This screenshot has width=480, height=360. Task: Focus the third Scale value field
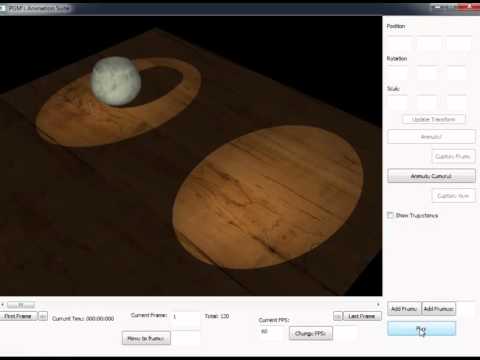pyautogui.click(x=457, y=102)
